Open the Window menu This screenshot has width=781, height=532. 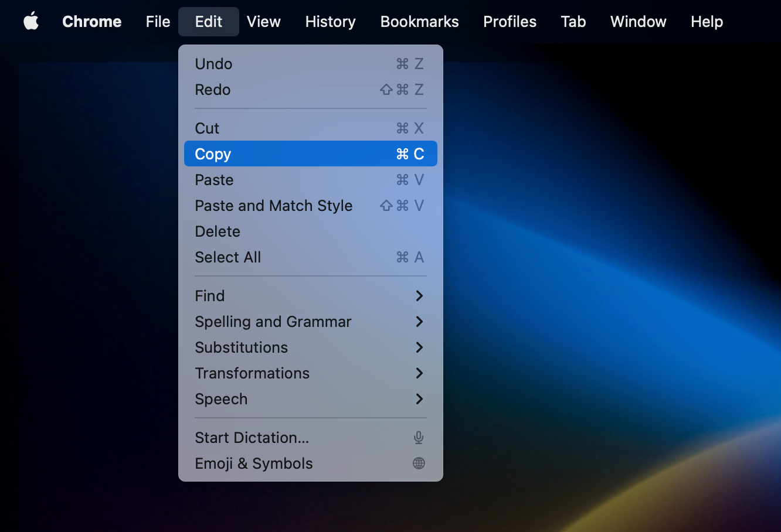[639, 22]
